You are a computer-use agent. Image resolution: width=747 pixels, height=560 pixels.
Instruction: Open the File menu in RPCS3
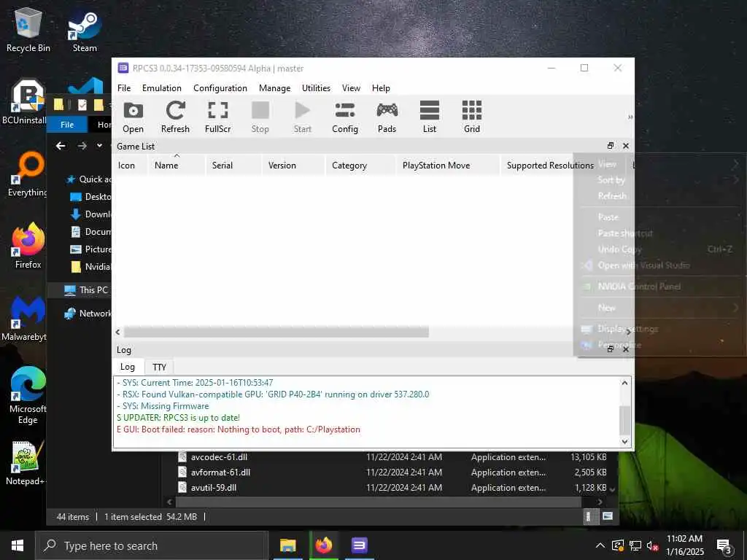click(124, 88)
